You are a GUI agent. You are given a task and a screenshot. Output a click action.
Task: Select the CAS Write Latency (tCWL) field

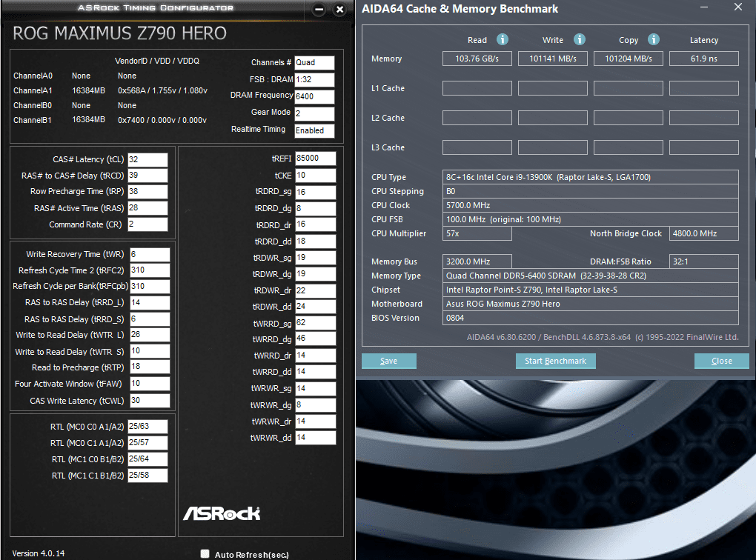(150, 401)
